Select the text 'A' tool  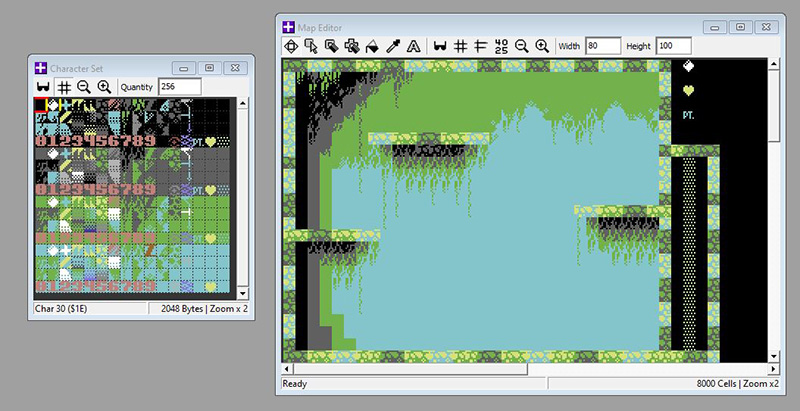coord(414,46)
